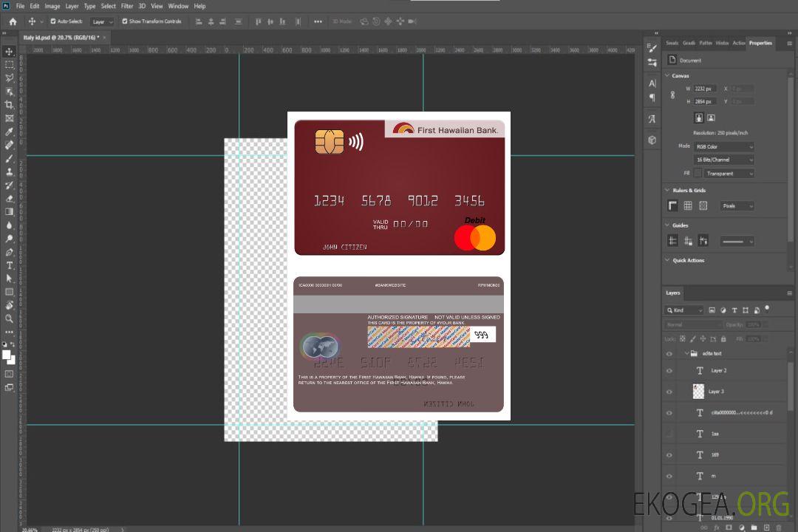Set canvas to landscape orientation
The height and width of the screenshot is (532, 798).
point(711,118)
